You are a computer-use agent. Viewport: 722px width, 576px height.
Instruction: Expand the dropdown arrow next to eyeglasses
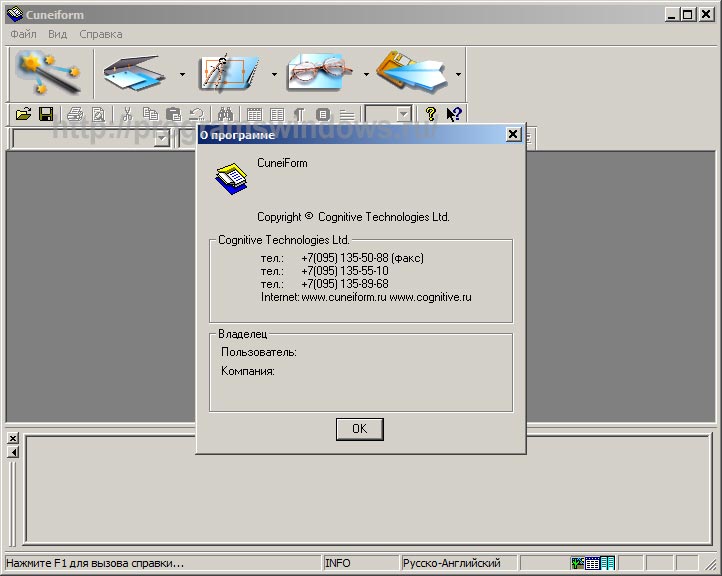366,74
